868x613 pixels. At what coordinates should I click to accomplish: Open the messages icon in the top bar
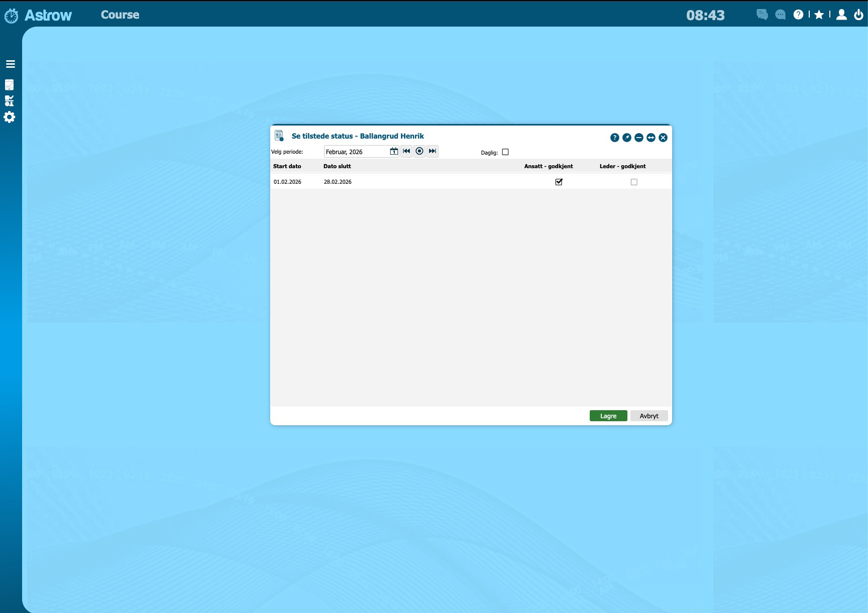click(761, 15)
